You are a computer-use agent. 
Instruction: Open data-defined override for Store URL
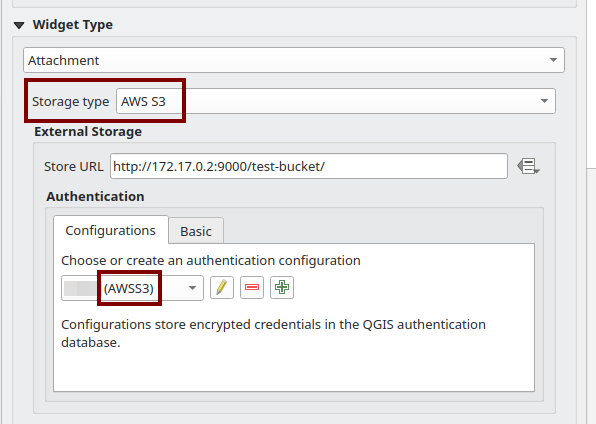point(528,167)
